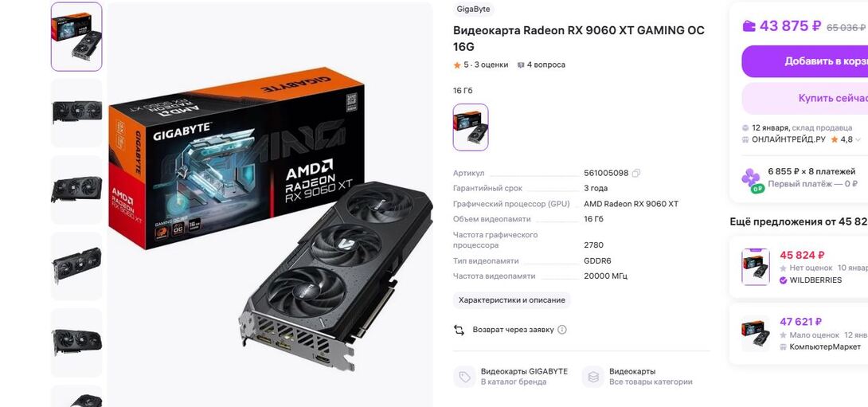Viewport: 868px width, 407px height.
Task: Expand seller ОНЛАЙНТРЕЙД.РУ rating chevron
Action: click(858, 140)
